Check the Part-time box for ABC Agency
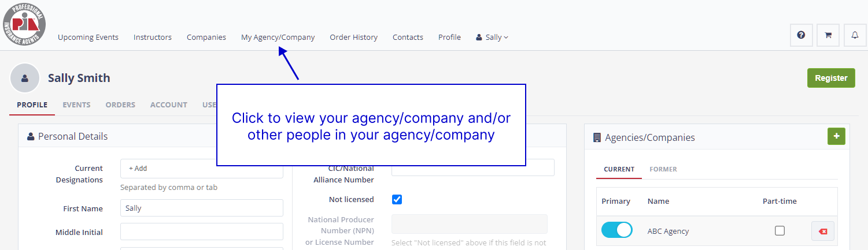Viewport: 868px width, 250px height. pyautogui.click(x=780, y=231)
